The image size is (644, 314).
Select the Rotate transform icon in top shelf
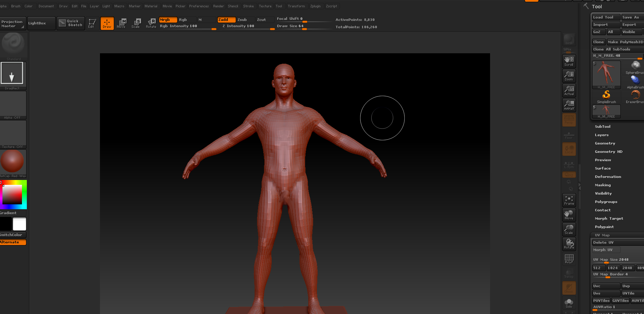tap(151, 23)
